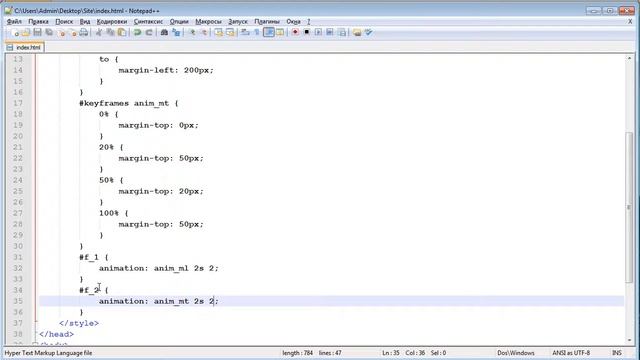This screenshot has width=640, height=360.
Task: Click the '</style>' closing tag
Action: 79,323
